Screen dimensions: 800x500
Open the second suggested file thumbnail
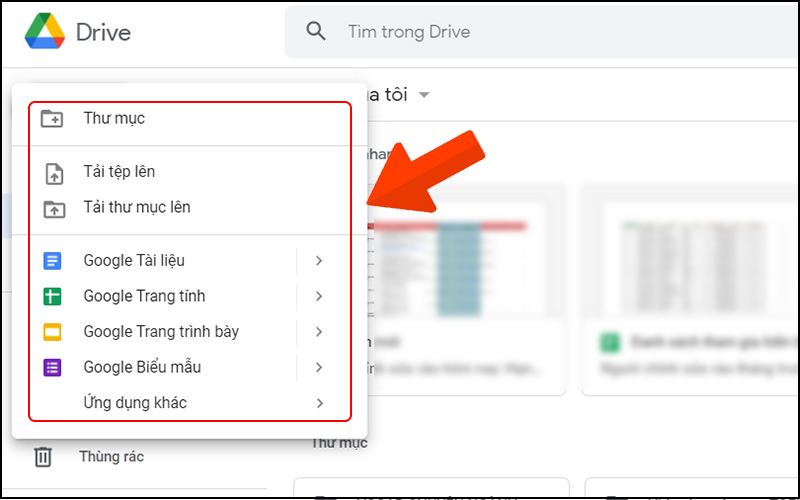tap(694, 255)
